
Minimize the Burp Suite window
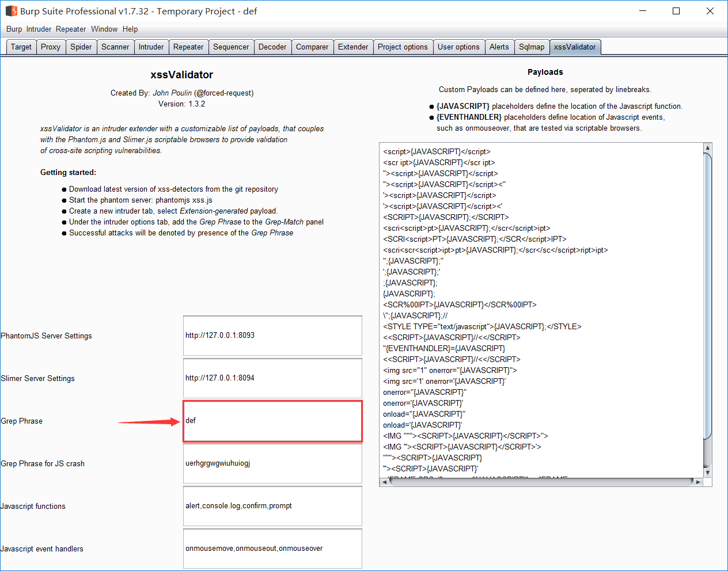(x=643, y=11)
